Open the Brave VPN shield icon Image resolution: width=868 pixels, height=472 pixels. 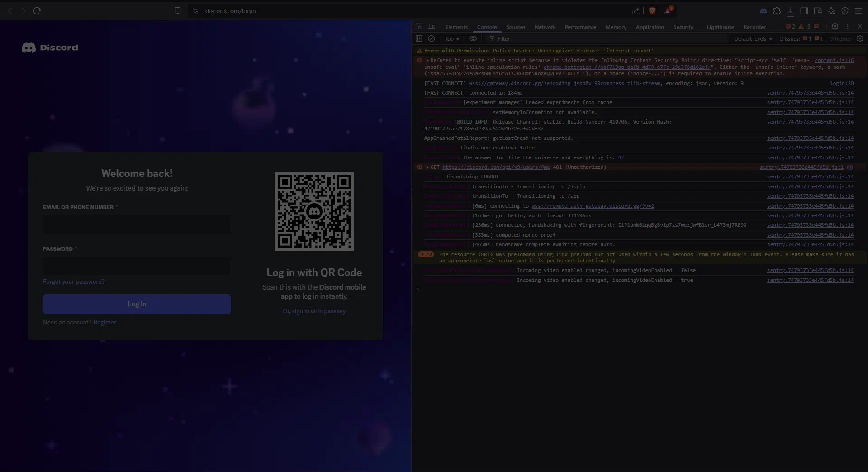click(x=845, y=11)
